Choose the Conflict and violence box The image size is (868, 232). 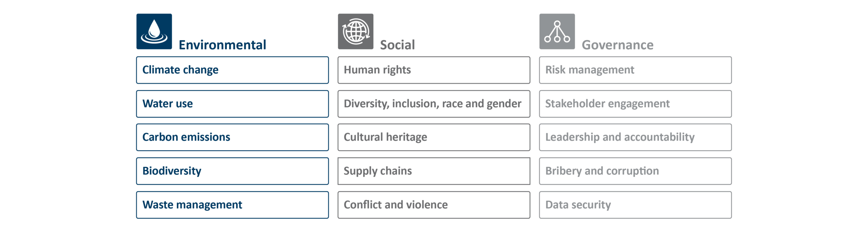pos(434,205)
